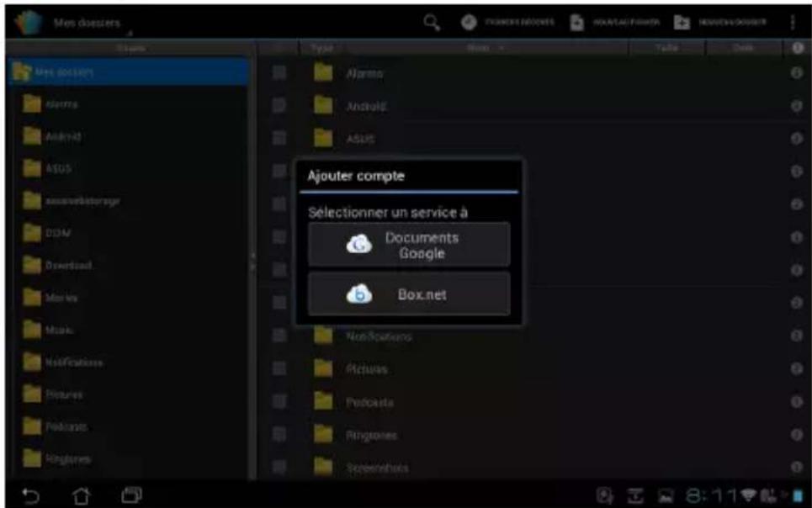Open Music folder in sidebar tree
This screenshot has width=812, height=508.
click(48, 330)
